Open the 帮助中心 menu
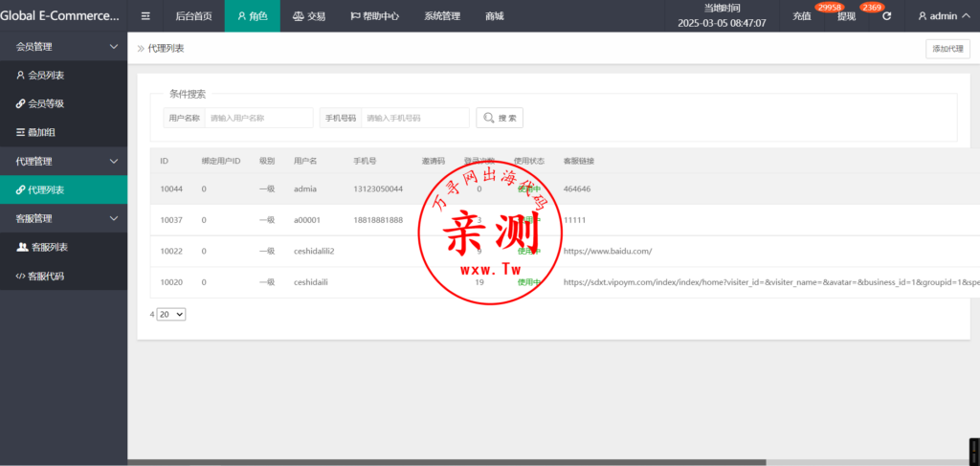The image size is (980, 466). click(375, 16)
